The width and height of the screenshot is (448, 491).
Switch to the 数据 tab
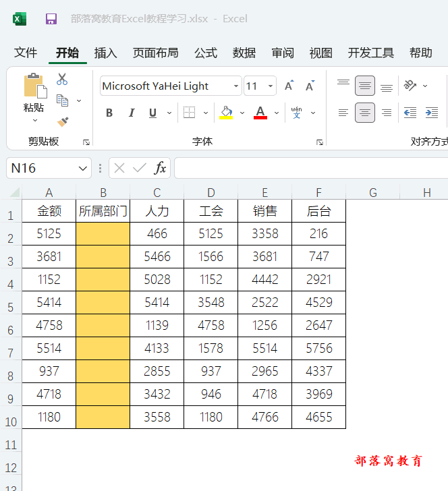point(244,53)
